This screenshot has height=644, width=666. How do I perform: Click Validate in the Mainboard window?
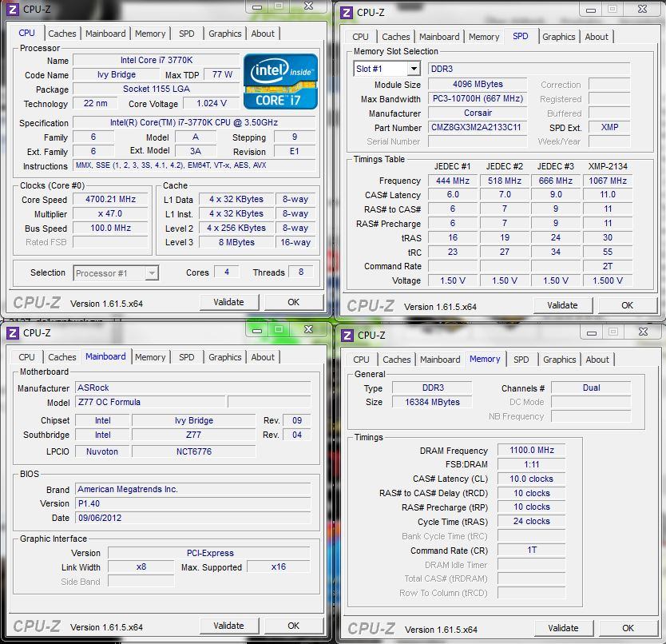coord(229,626)
